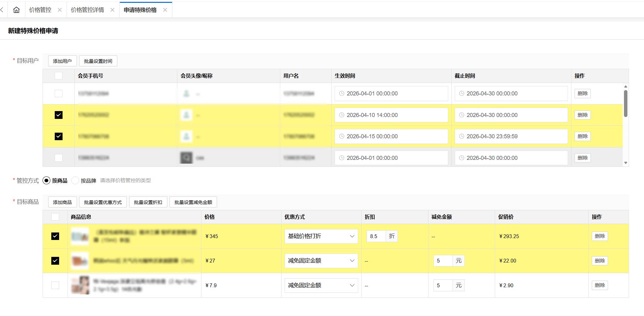Click the 添加用户 button

tap(62, 61)
